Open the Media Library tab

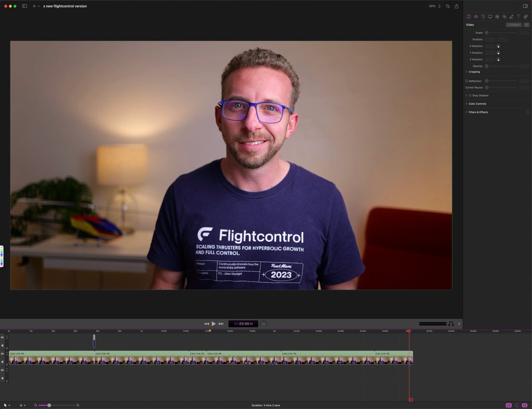tap(525, 16)
